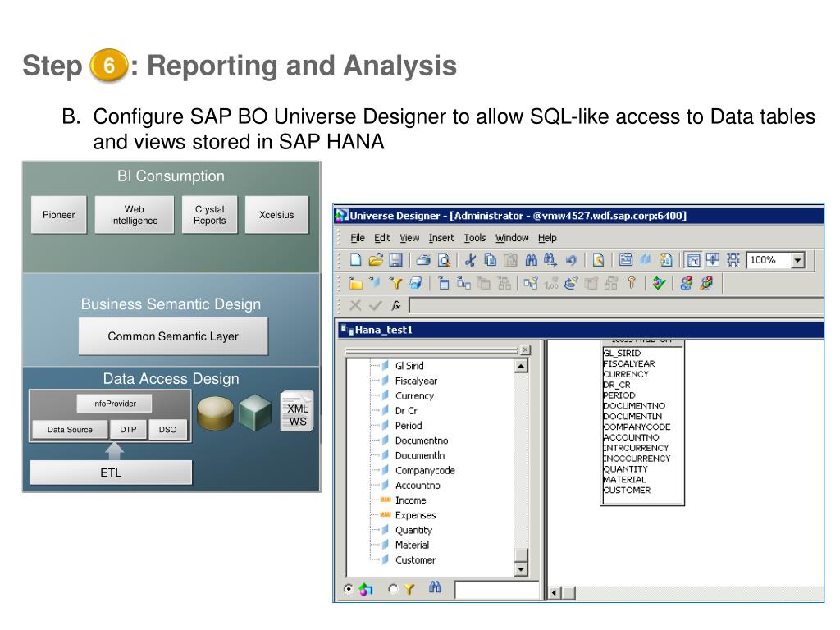Select the Documentno object in tree
The width and height of the screenshot is (840, 630).
tap(422, 441)
